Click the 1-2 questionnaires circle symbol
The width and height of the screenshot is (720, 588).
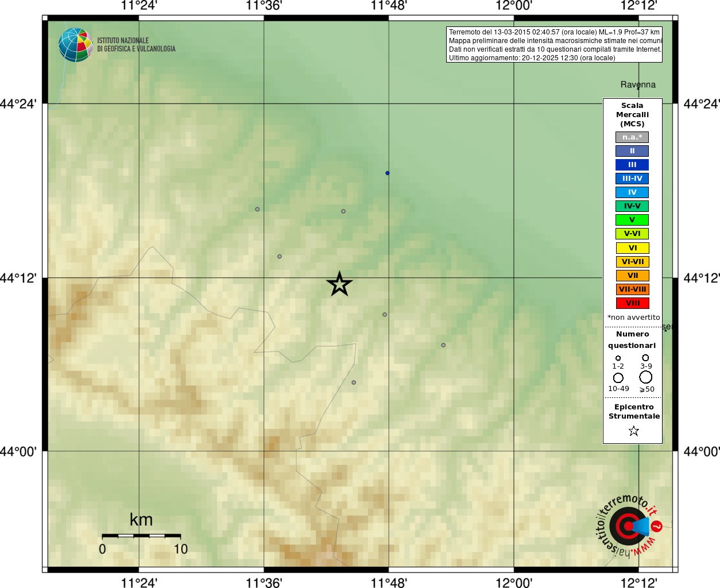point(618,358)
